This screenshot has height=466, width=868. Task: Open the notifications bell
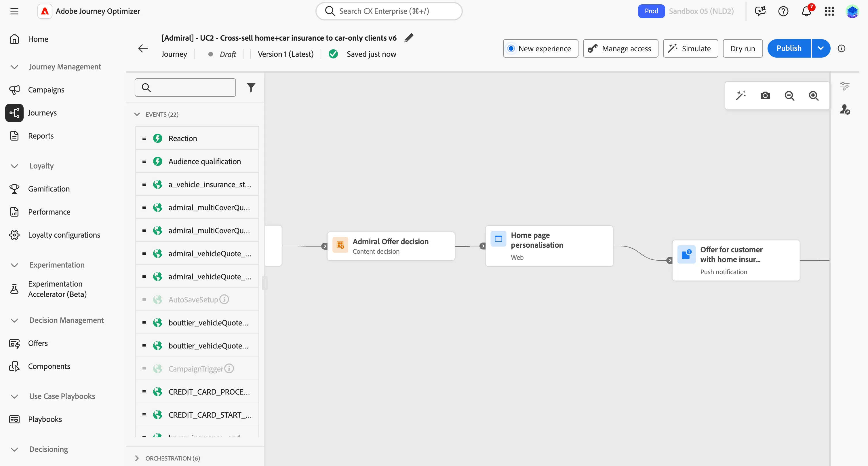point(806,11)
